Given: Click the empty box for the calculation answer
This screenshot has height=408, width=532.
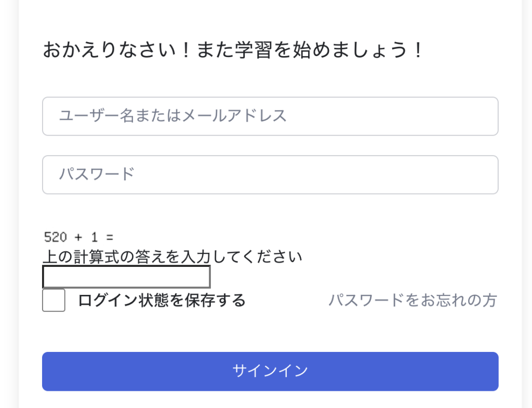Looking at the screenshot, I should tap(126, 277).
